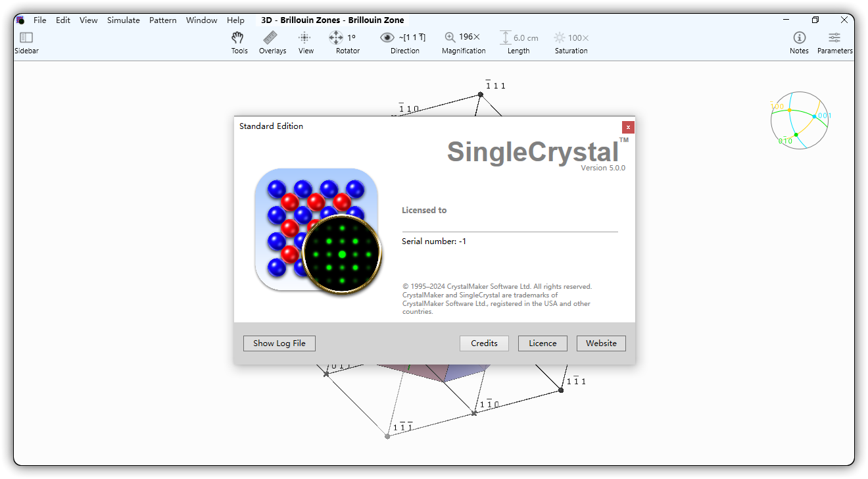868x479 pixels.
Task: Click the Length toolbar icon
Action: click(505, 38)
